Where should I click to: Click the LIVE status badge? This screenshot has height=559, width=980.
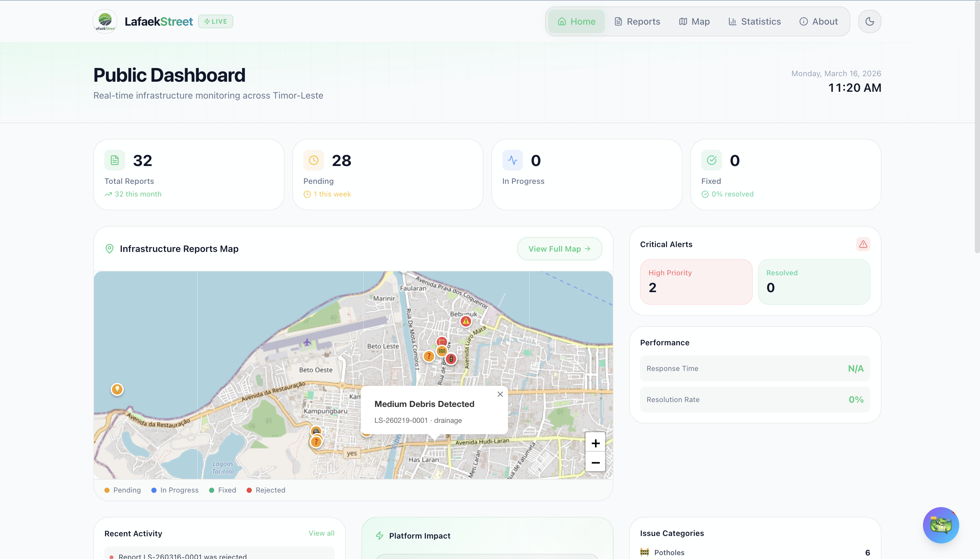pos(215,21)
